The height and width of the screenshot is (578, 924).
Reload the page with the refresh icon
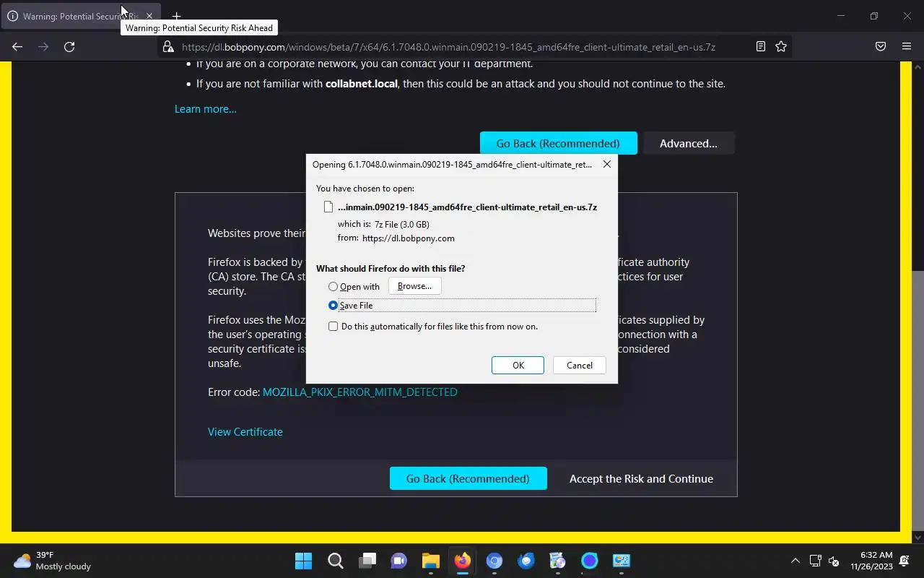(69, 46)
